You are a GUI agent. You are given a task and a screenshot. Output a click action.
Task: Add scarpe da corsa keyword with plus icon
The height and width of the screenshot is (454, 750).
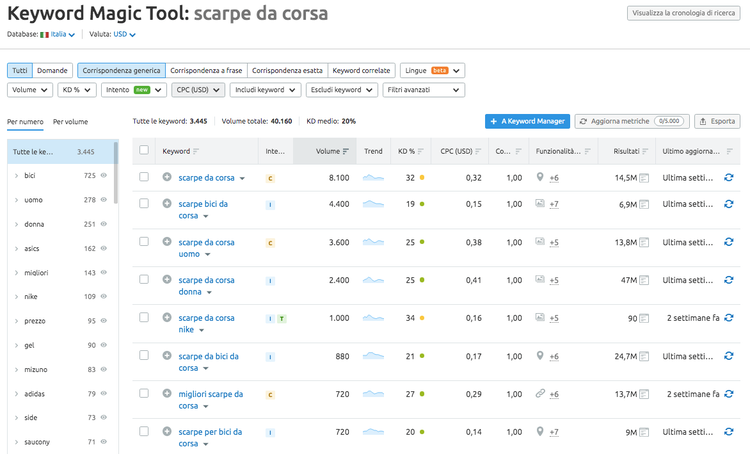pos(167,177)
